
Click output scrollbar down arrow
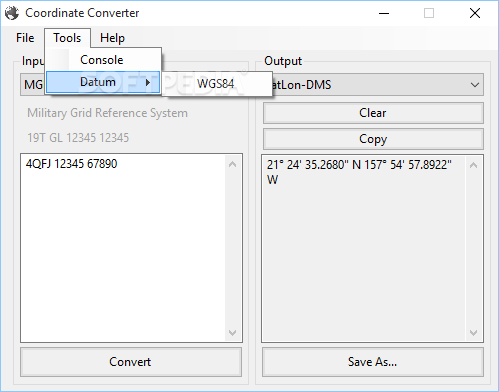(x=473, y=332)
